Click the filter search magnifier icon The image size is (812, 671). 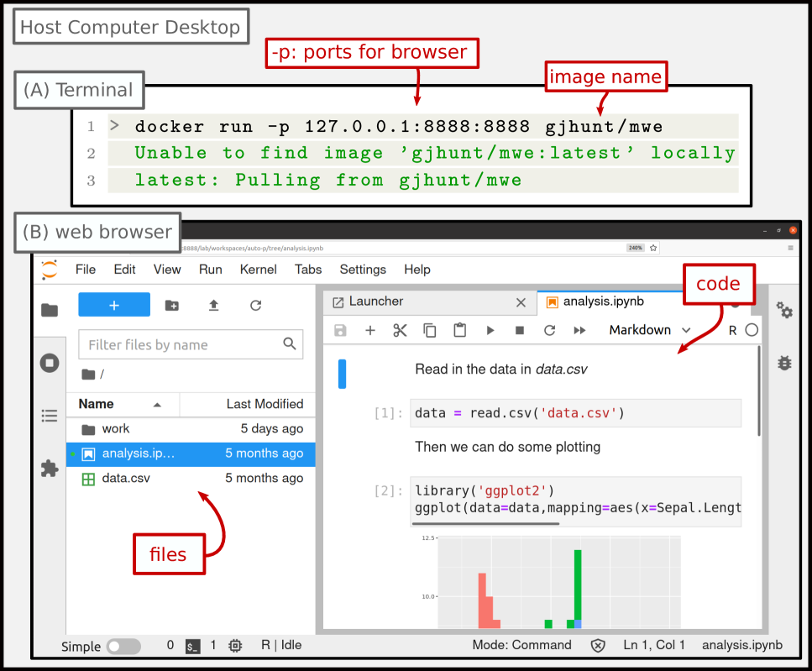pos(290,343)
